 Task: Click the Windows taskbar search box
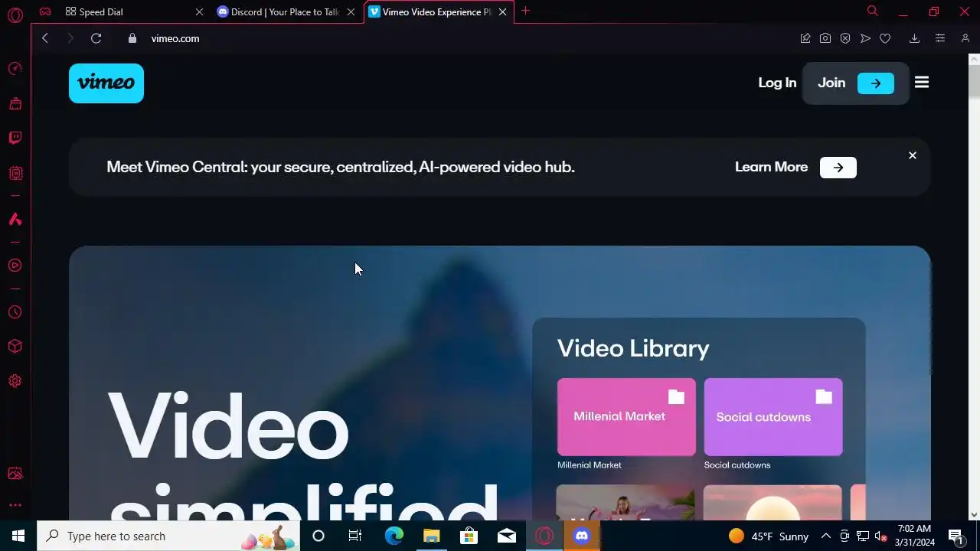pyautogui.click(x=168, y=536)
